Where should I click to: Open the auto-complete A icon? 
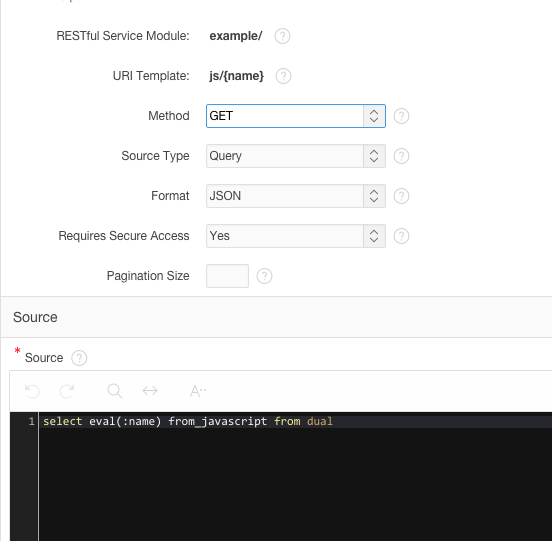pos(198,391)
